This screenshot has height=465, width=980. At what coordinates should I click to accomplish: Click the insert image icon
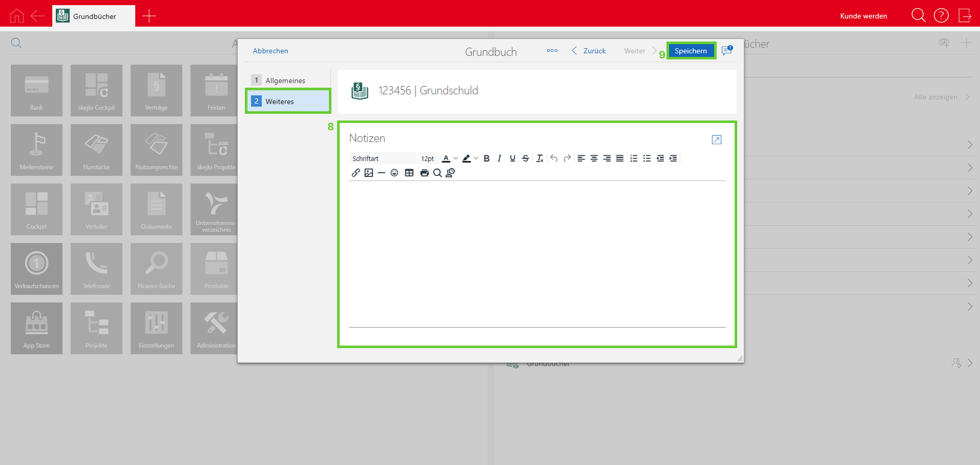[369, 173]
